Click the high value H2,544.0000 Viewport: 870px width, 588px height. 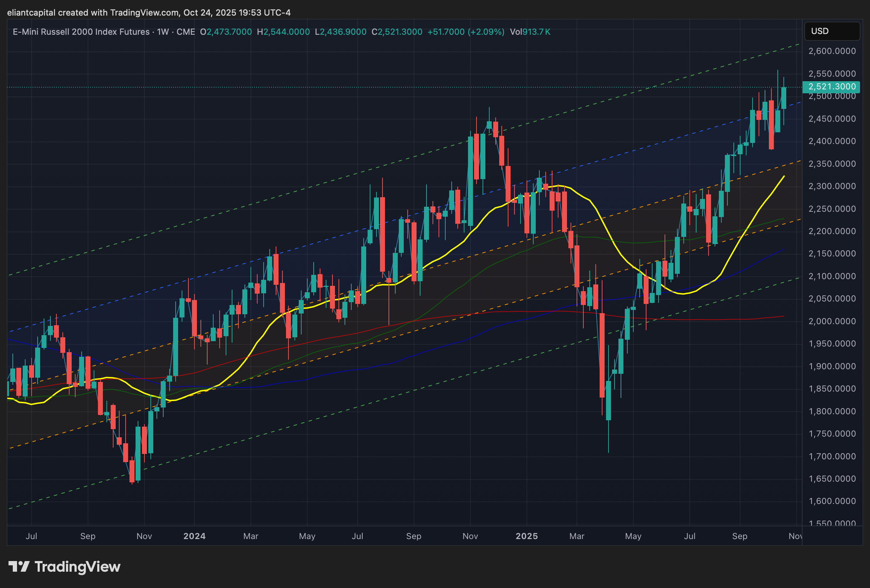click(283, 32)
